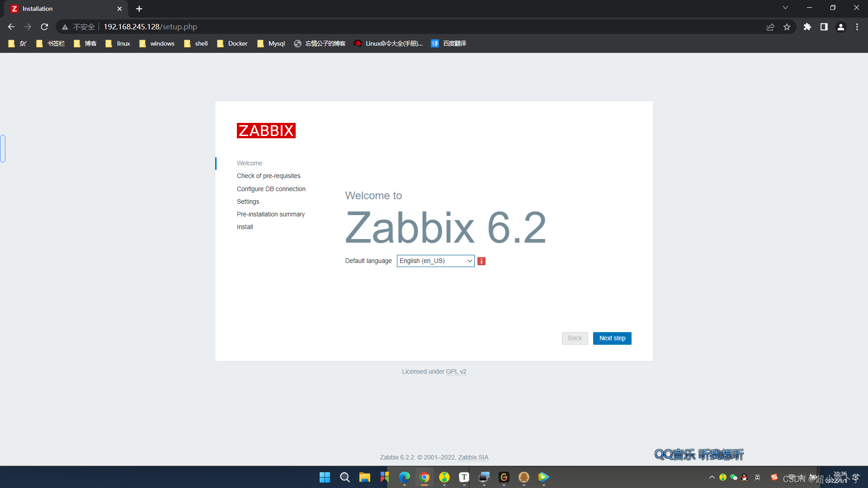Open the Sogou input tray icon
868x488 pixels.
pos(774,477)
